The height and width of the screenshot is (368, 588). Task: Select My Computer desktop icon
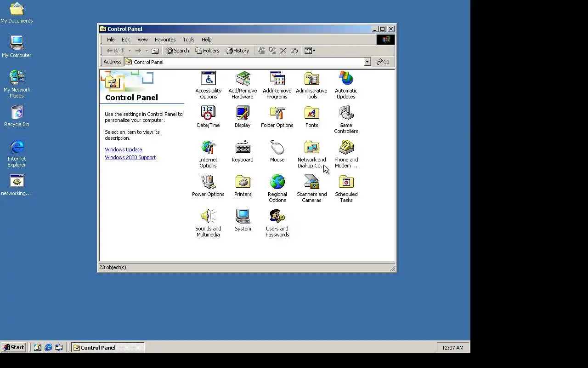17,47
